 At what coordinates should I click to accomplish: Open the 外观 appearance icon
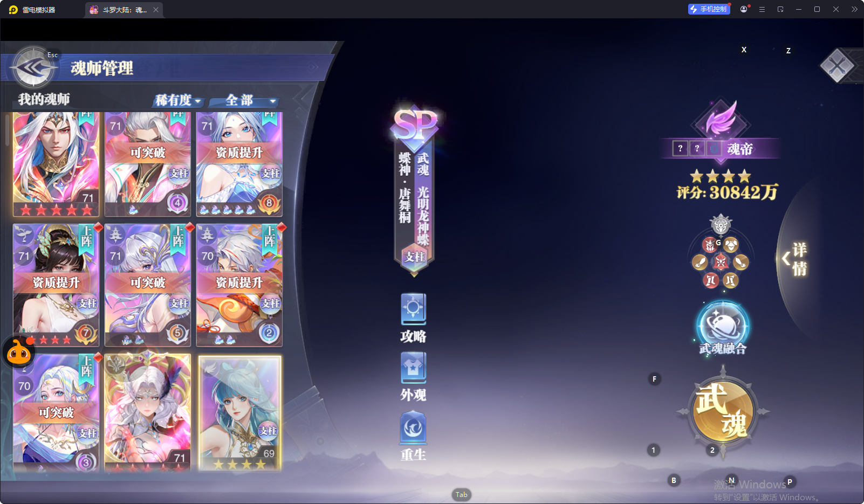point(413,377)
